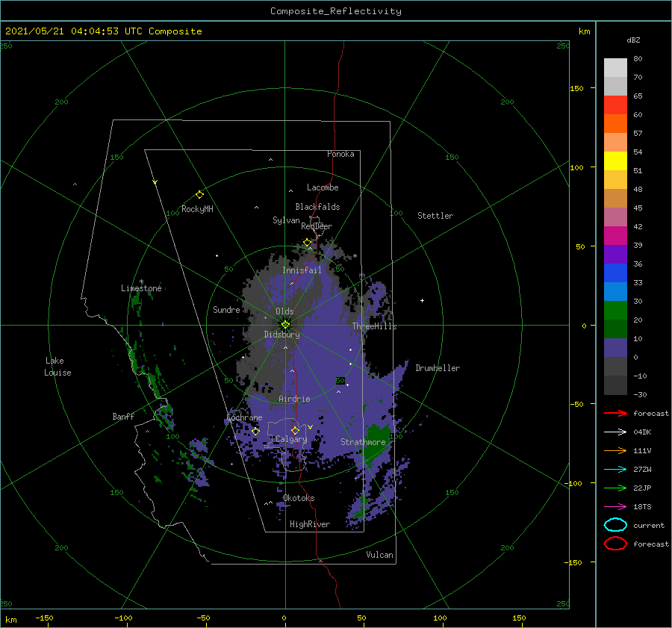
Task: Click the white 04DK arrow icon
Action: 615,432
